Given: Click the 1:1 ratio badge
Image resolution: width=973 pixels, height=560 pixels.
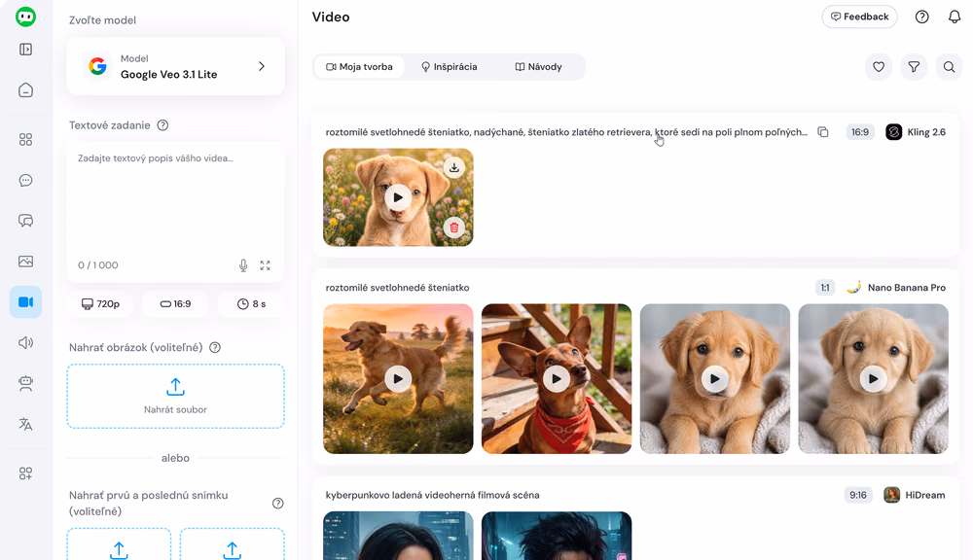Looking at the screenshot, I should pos(825,288).
